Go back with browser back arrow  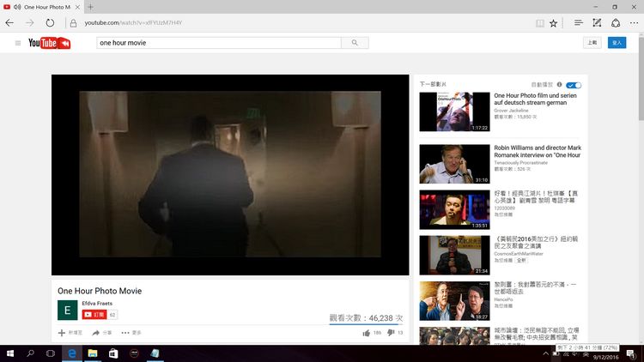tap(9, 23)
